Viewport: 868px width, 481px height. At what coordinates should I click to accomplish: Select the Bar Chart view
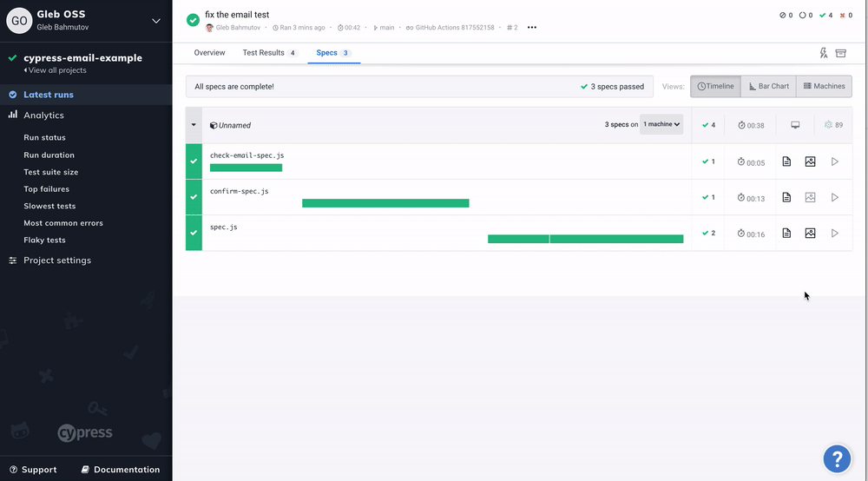(x=768, y=86)
